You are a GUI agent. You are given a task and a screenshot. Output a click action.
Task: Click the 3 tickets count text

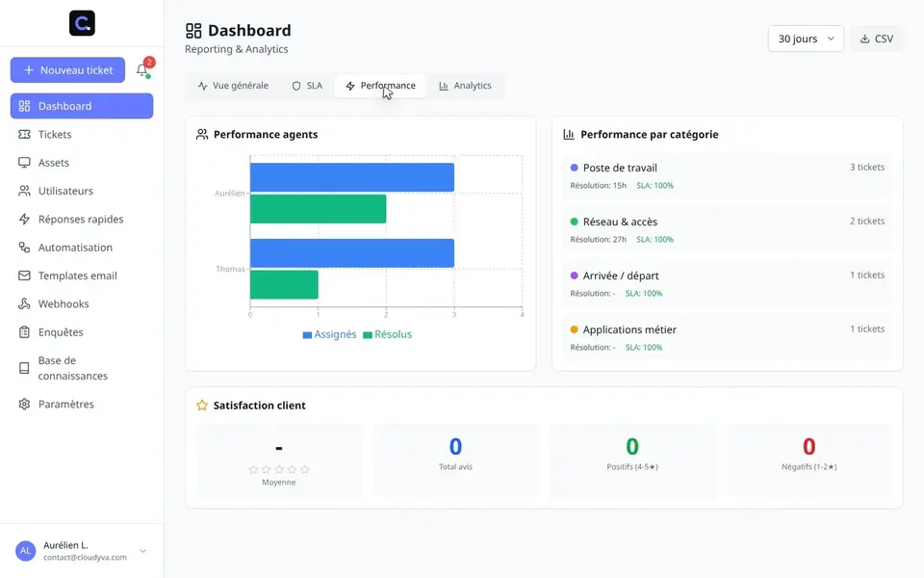click(x=867, y=168)
